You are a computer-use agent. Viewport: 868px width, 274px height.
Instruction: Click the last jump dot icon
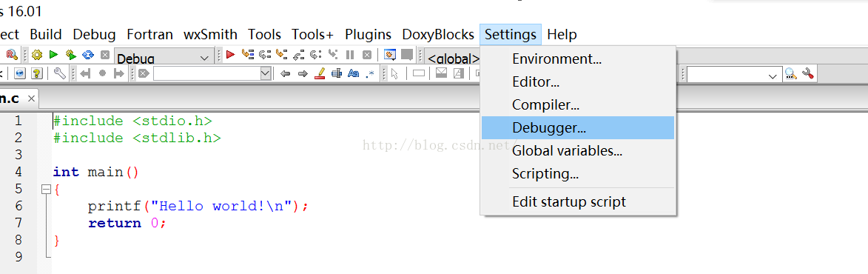pyautogui.click(x=102, y=73)
